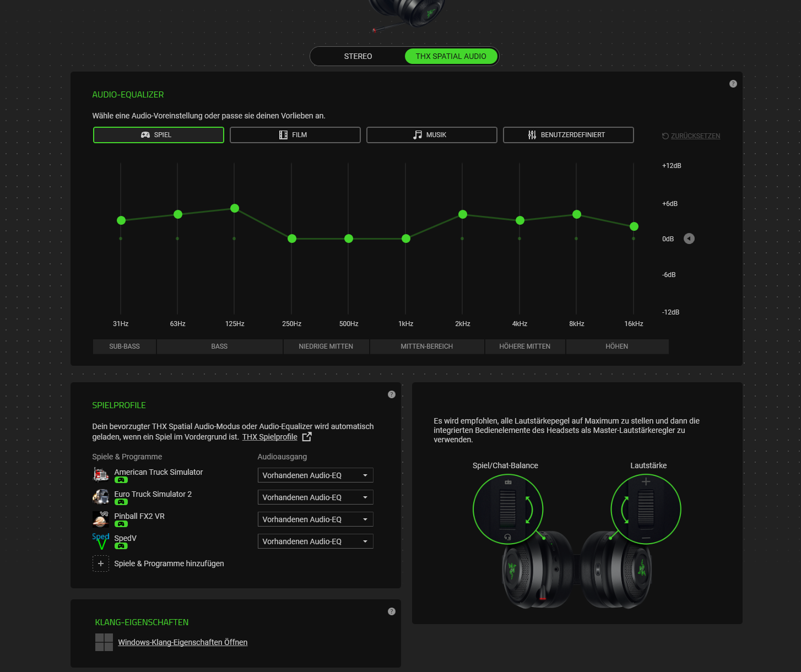Viewport: 801px width, 672px height.
Task: Select Pinball FX2 VR profile name
Action: [x=139, y=516]
